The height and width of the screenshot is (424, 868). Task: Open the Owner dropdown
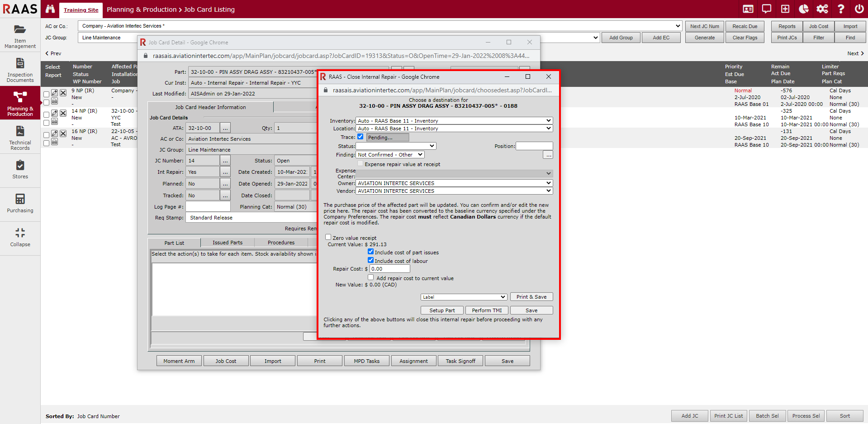click(x=454, y=183)
